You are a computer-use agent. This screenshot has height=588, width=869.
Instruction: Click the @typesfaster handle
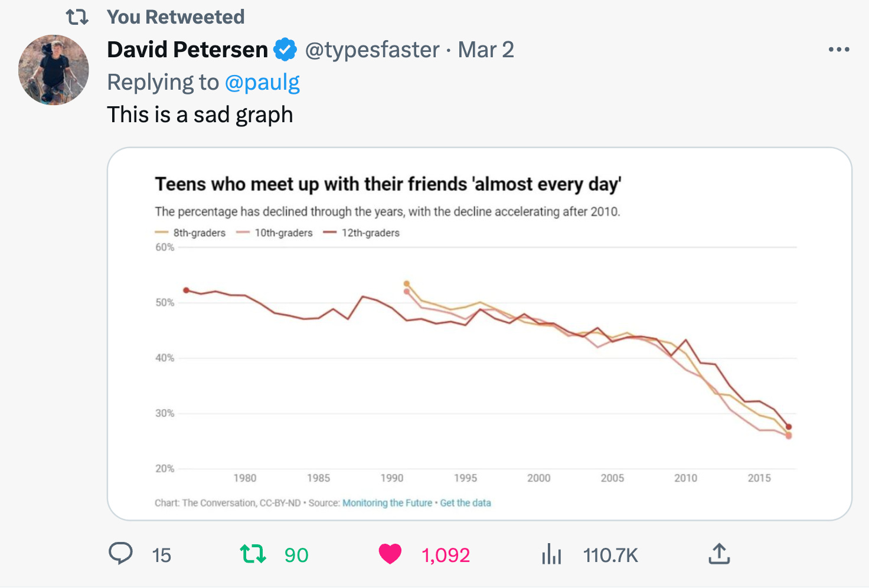[372, 50]
